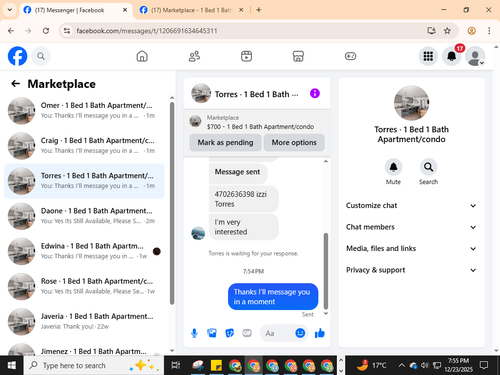Show hidden system tray icons
This screenshot has height=375, width=500.
(x=402, y=365)
